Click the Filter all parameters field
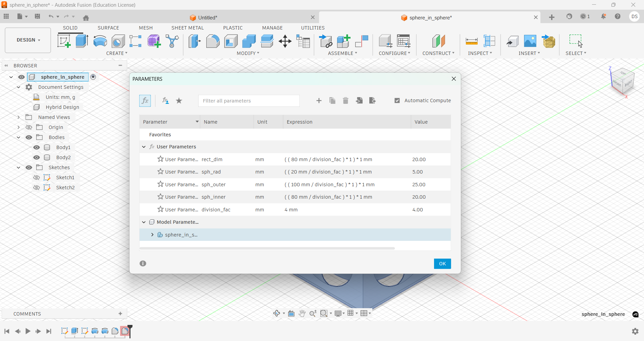This screenshot has width=644, height=341. pos(249,100)
